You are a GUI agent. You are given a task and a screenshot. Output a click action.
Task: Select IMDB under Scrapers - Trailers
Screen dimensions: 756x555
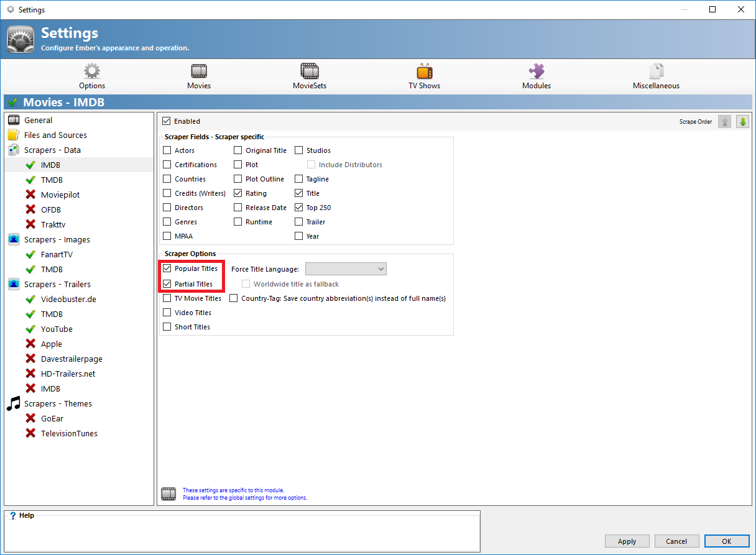point(50,388)
